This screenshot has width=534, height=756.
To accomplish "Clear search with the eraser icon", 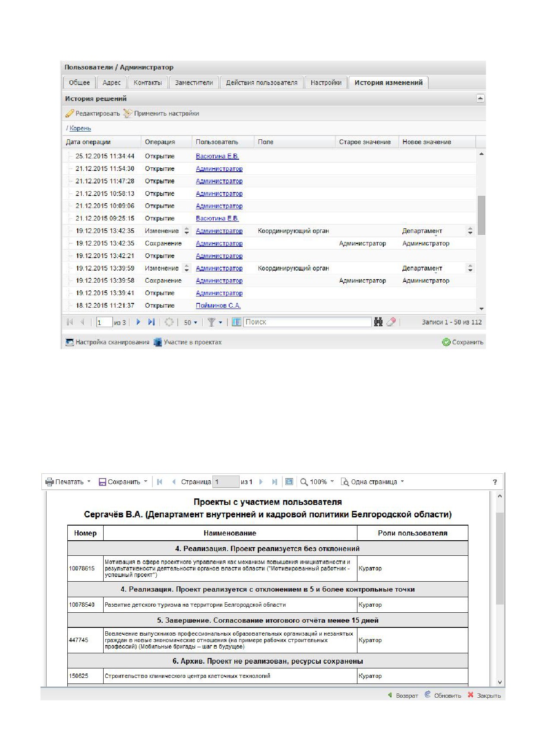I will tap(391, 322).
